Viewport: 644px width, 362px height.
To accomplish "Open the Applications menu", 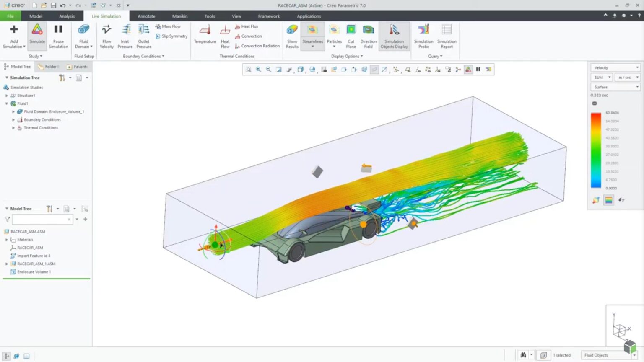I will coord(309,16).
